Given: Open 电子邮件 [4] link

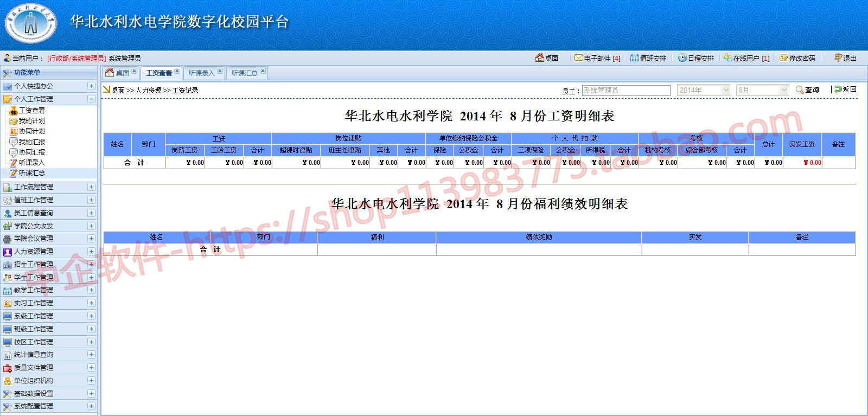Looking at the screenshot, I should click(598, 58).
